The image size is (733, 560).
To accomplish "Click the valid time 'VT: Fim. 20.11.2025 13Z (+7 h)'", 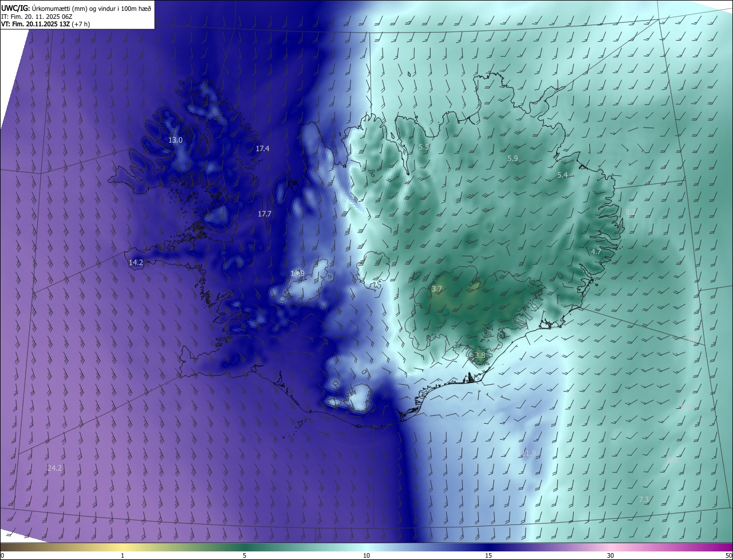I will click(45, 24).
